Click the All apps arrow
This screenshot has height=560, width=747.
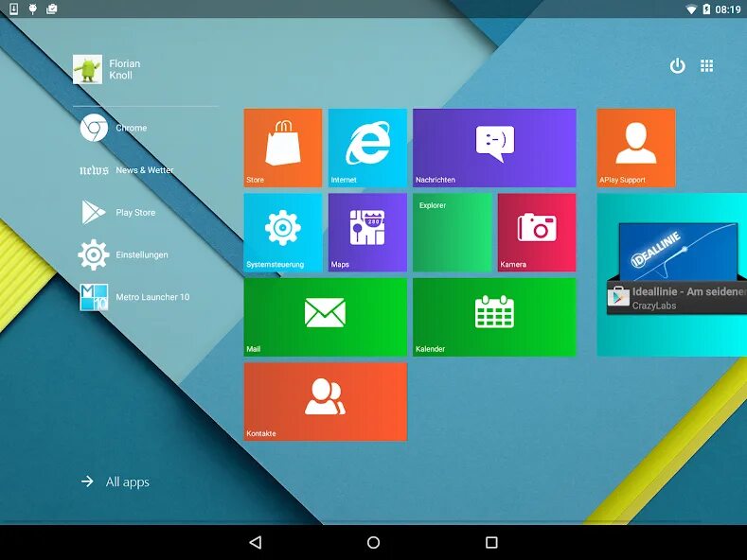87,481
